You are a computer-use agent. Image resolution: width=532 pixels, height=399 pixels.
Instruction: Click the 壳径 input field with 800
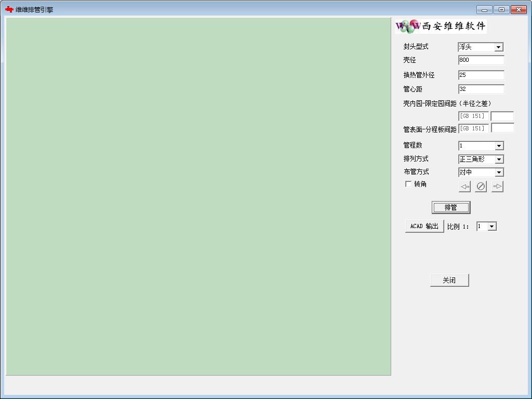(481, 60)
